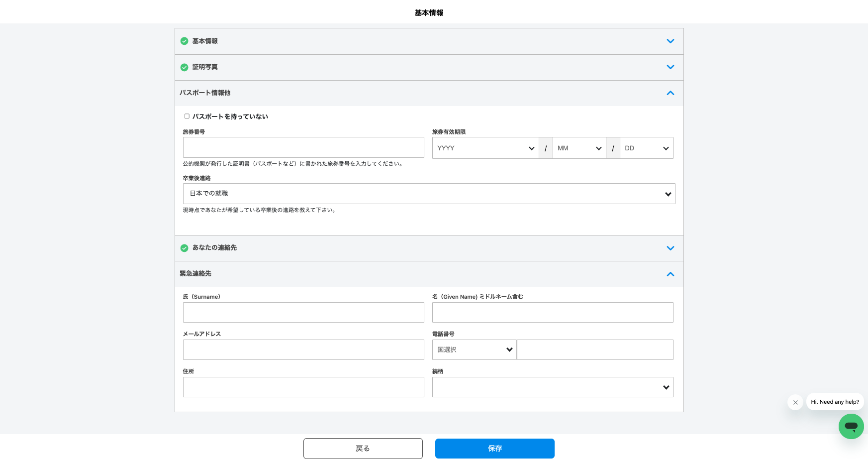The image size is (868, 462).
Task: Click the 名 (Given Name) input field
Action: [553, 312]
